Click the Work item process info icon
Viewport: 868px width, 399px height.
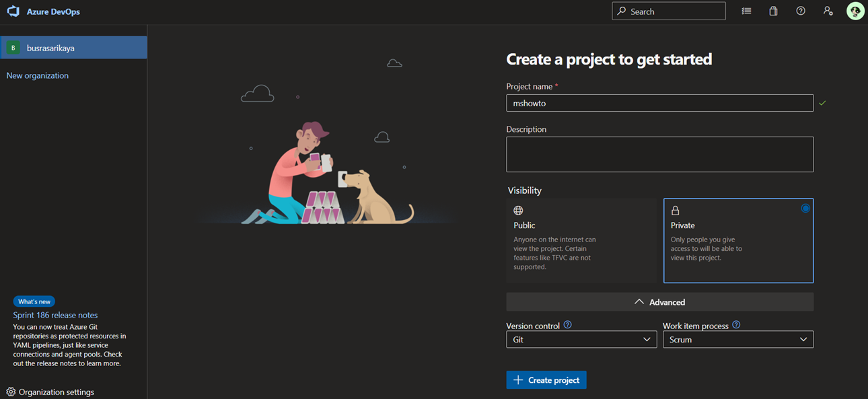[736, 325]
